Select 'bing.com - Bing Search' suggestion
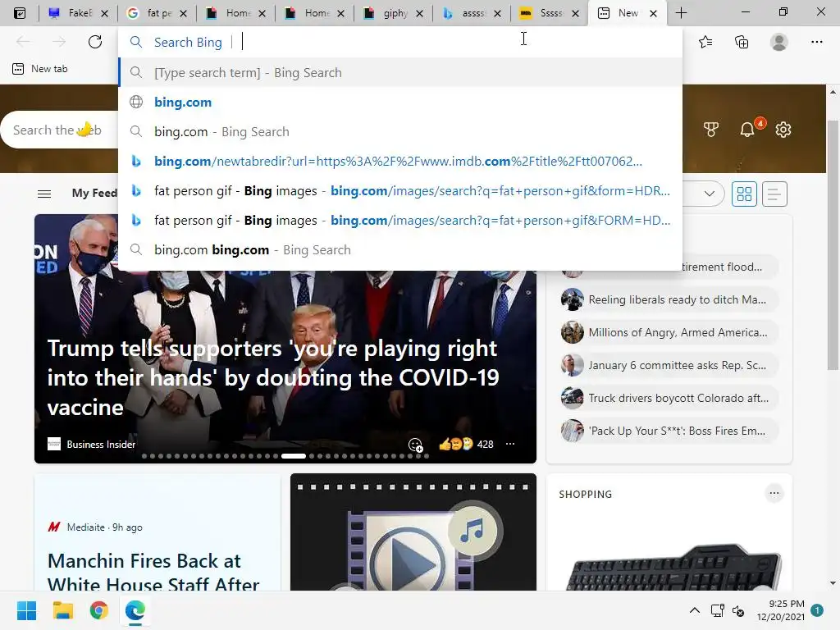Image resolution: width=840 pixels, height=630 pixels. coord(400,132)
